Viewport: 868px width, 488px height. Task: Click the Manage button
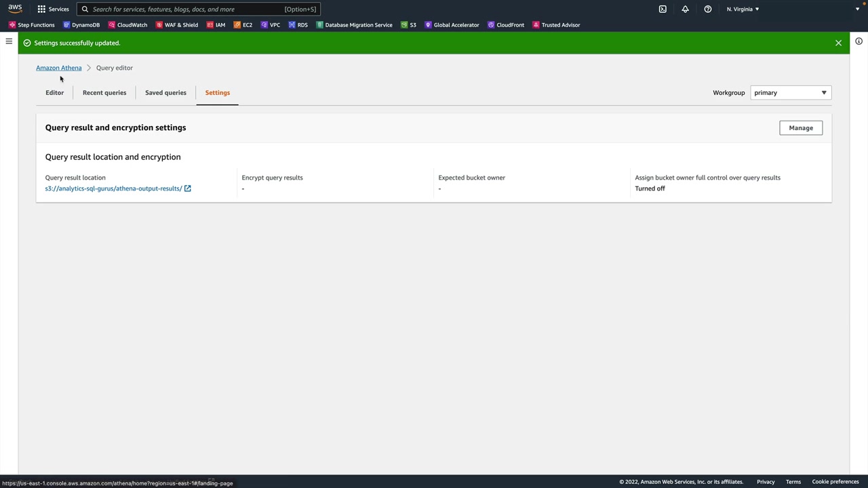(x=801, y=128)
